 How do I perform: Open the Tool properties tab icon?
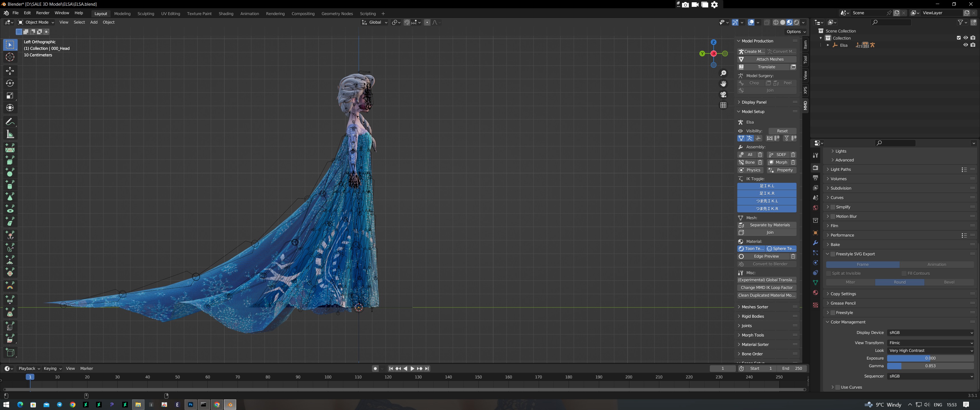815,155
